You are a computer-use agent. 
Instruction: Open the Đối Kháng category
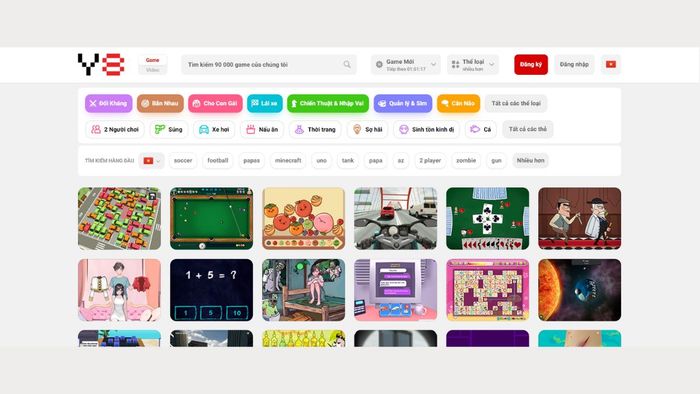tap(108, 103)
